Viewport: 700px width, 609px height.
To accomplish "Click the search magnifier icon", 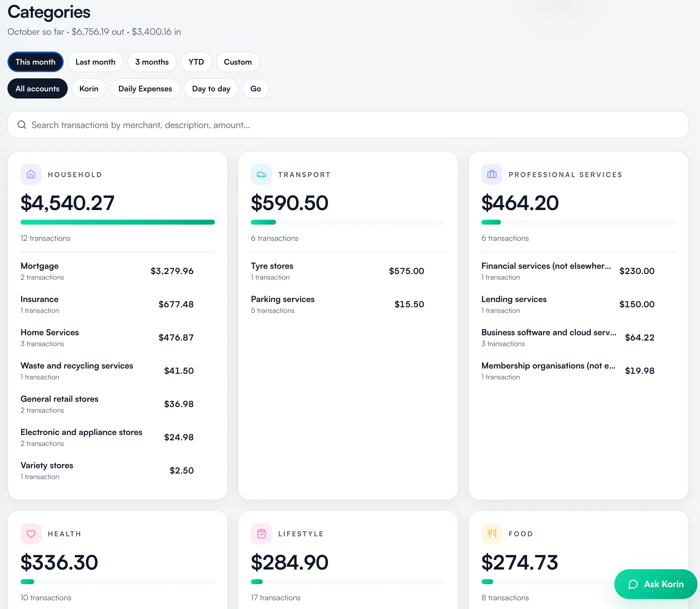I will [x=22, y=125].
